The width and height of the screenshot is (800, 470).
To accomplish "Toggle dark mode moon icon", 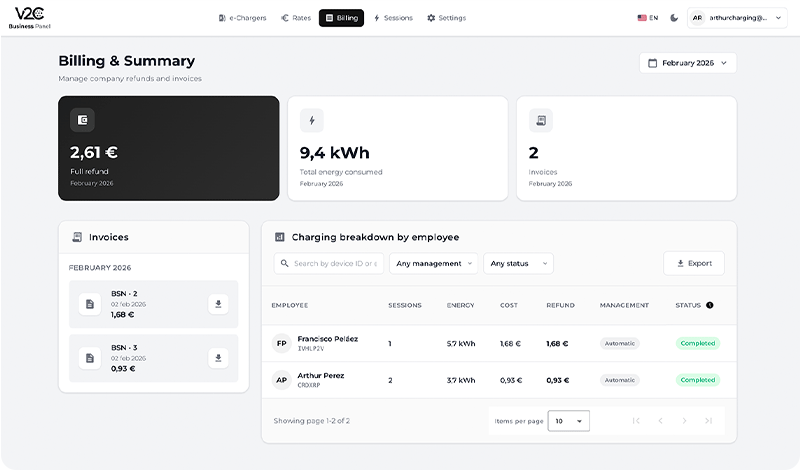I will [x=674, y=18].
